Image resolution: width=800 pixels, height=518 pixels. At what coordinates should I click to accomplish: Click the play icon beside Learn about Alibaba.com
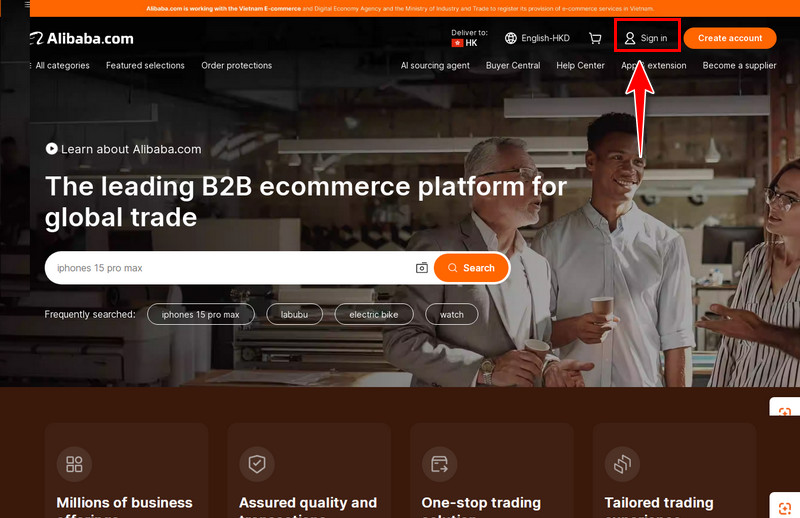point(51,149)
